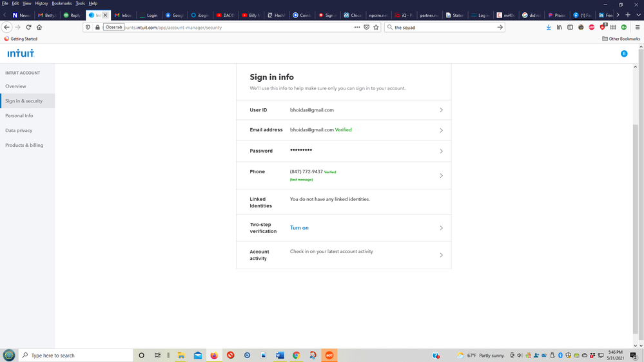Go back to the previous page
644x362 pixels.
click(x=6, y=27)
